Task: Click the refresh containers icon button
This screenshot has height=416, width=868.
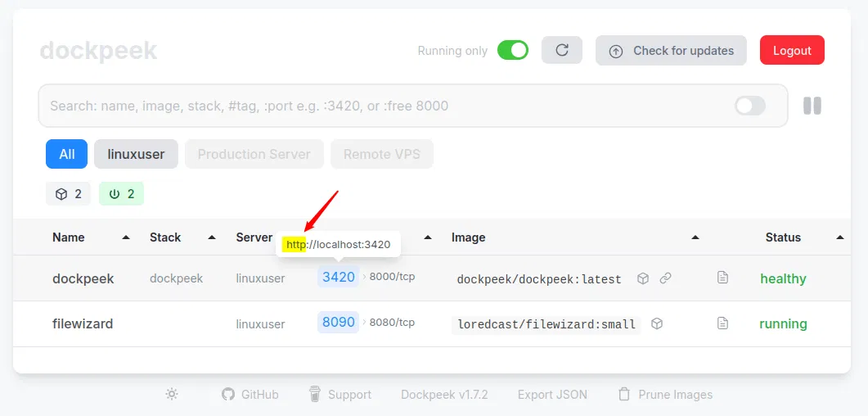Action: click(x=562, y=51)
